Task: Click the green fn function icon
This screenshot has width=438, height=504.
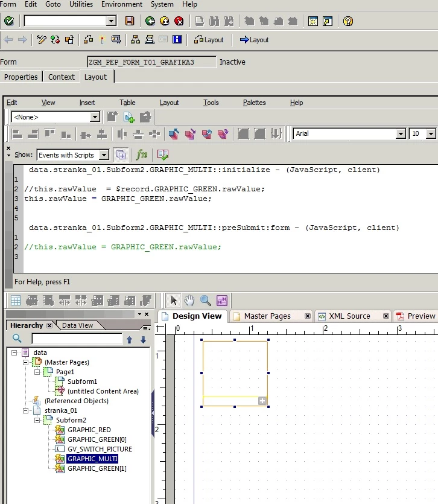Action: (x=142, y=155)
